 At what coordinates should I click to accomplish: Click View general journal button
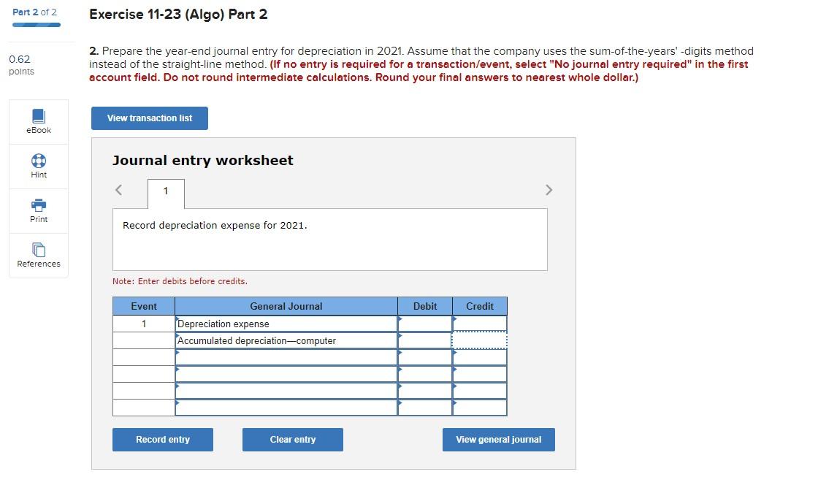[499, 440]
